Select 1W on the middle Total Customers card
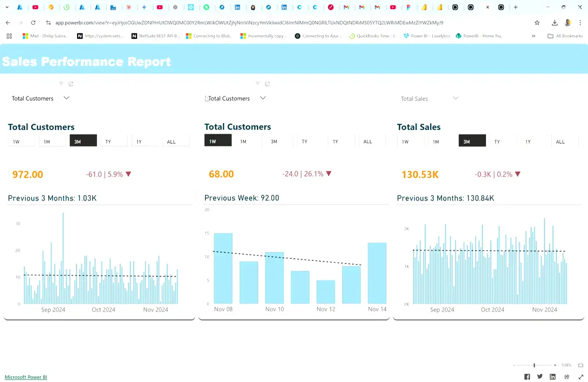Screen dimensions: 588x382 (x=218, y=140)
